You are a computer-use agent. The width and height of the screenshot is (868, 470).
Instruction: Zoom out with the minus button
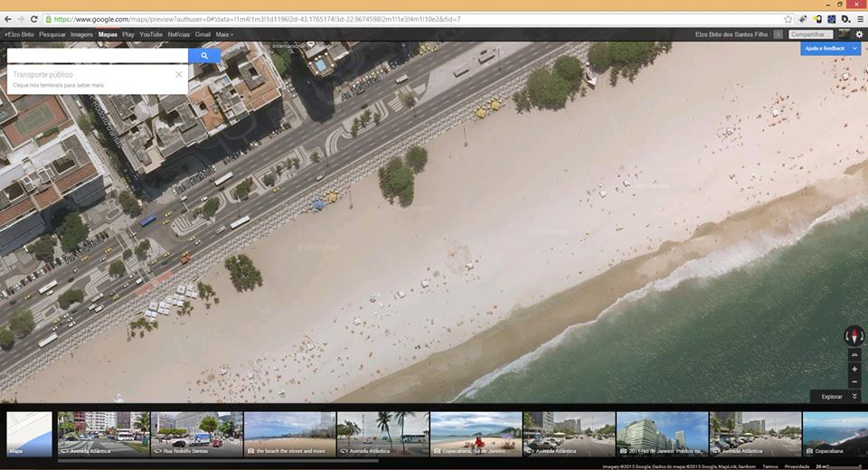(854, 381)
